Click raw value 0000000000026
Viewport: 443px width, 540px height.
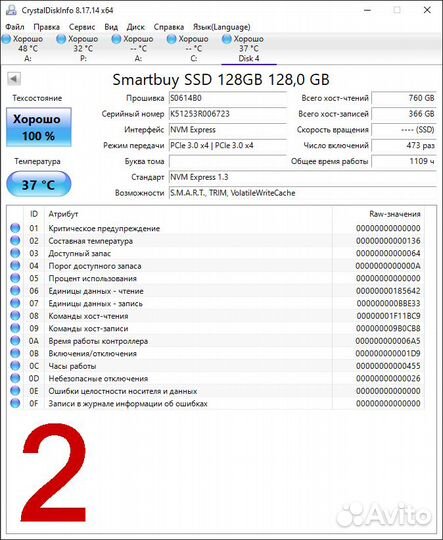(x=388, y=378)
